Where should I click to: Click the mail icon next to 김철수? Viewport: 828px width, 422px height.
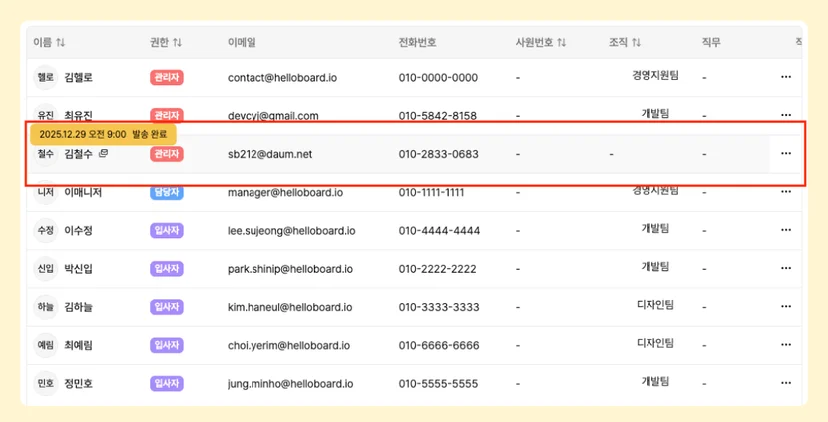coord(104,153)
